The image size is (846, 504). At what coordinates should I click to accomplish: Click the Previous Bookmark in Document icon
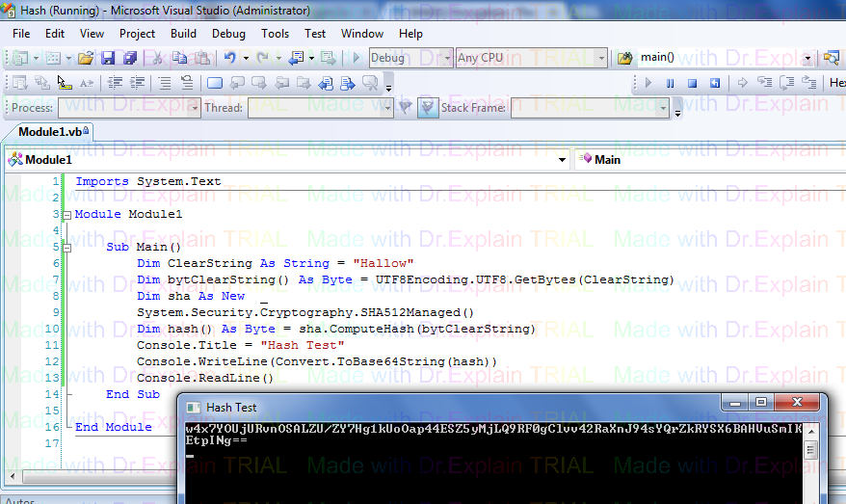[x=326, y=83]
